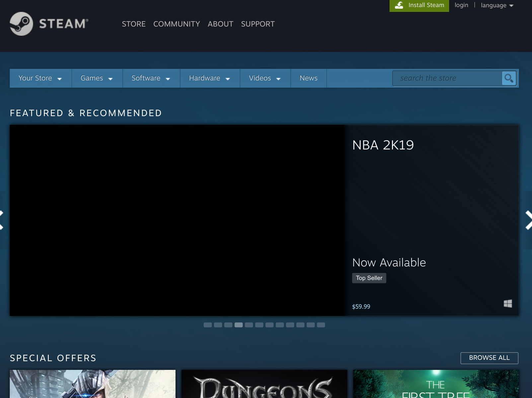This screenshot has width=532, height=398.
Task: Select the first carousel page dot
Action: click(x=208, y=325)
